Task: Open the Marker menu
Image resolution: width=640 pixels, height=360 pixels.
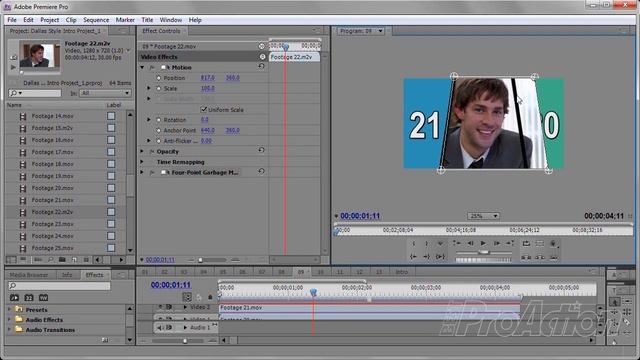Action: click(125, 20)
